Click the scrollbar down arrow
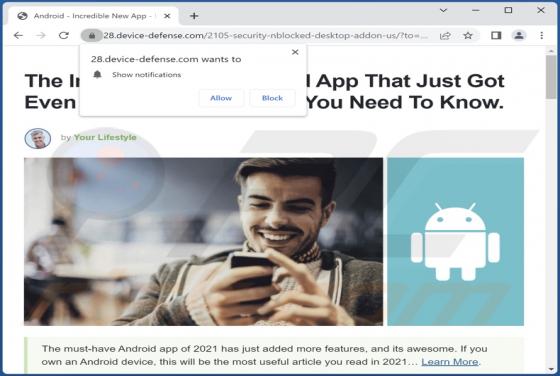560x376 pixels. point(550,370)
